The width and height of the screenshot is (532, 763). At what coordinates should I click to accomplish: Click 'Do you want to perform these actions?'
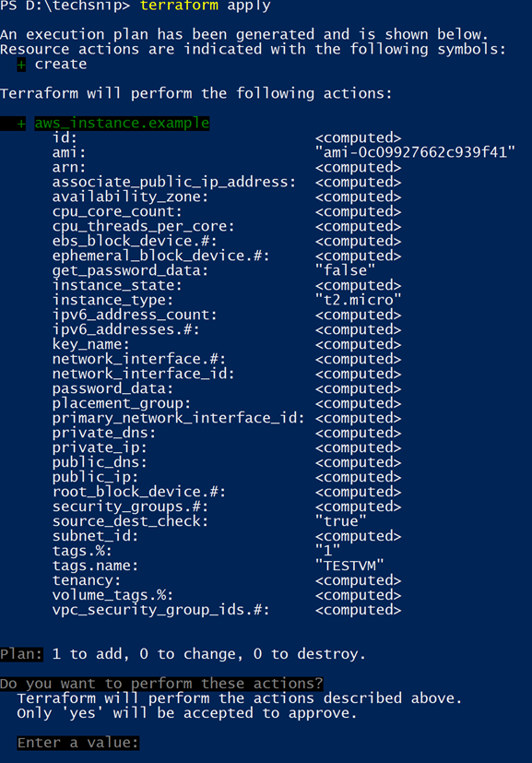tap(161, 684)
